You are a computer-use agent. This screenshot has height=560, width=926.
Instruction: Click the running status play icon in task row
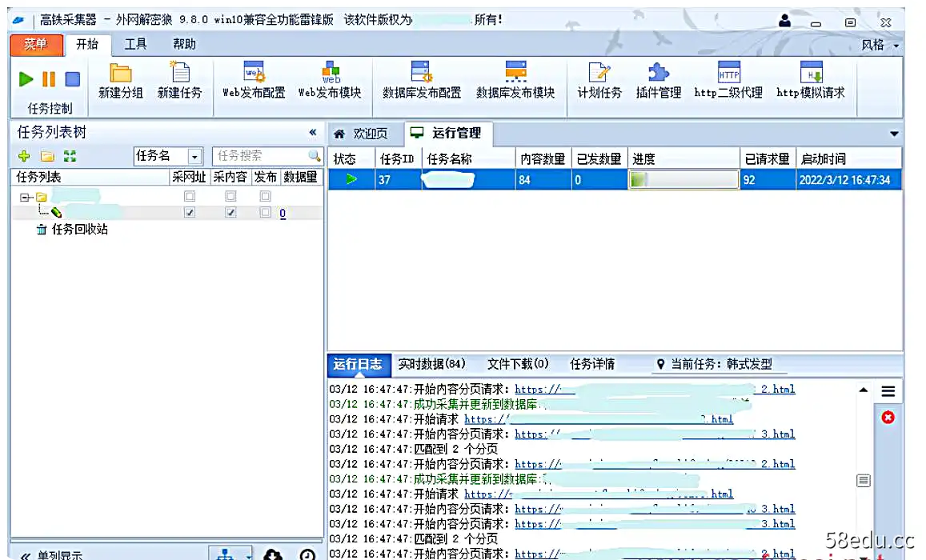tap(351, 178)
